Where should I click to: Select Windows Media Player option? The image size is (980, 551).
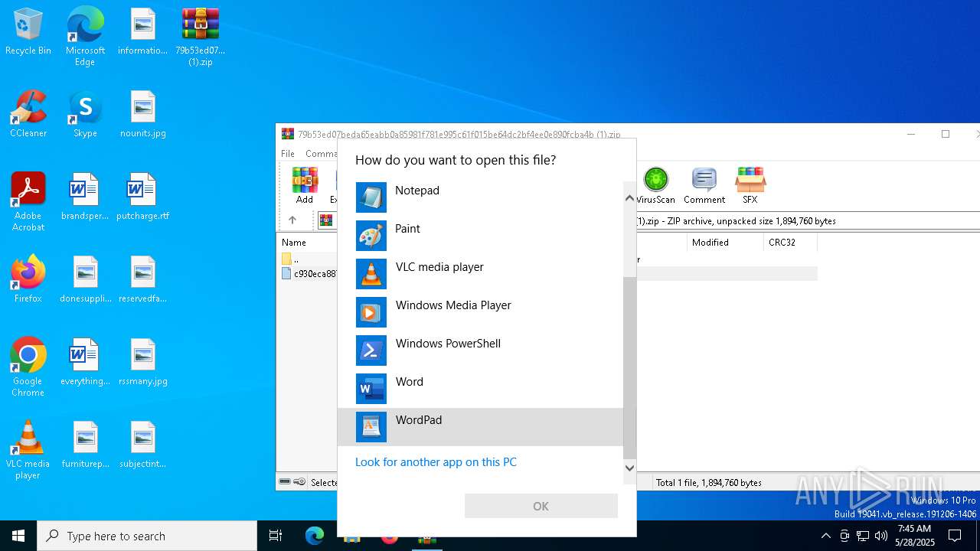tap(480, 312)
